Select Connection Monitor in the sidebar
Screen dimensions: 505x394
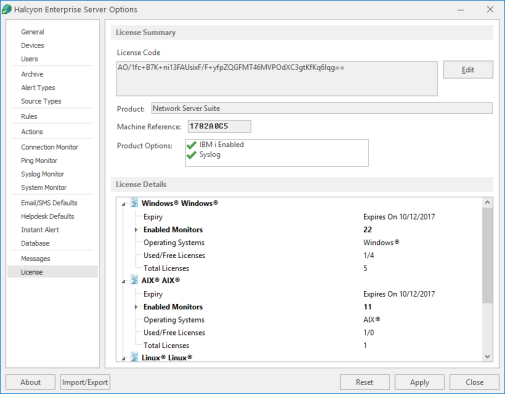coord(49,147)
